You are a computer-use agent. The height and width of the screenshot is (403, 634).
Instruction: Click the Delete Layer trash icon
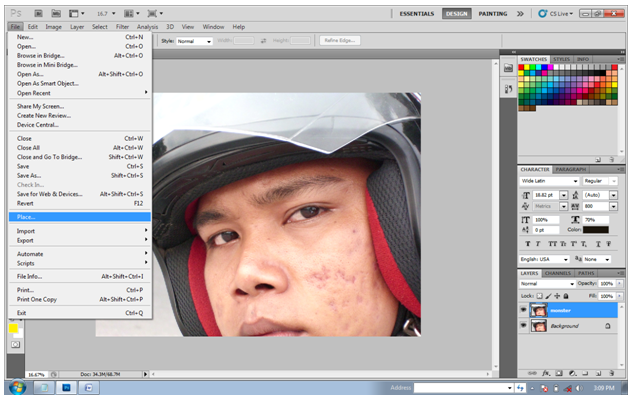pyautogui.click(x=612, y=373)
